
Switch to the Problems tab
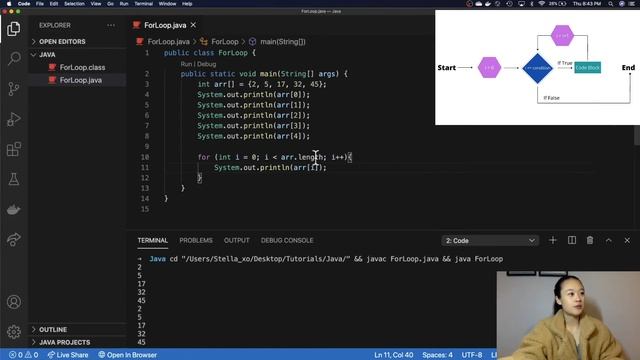click(196, 240)
